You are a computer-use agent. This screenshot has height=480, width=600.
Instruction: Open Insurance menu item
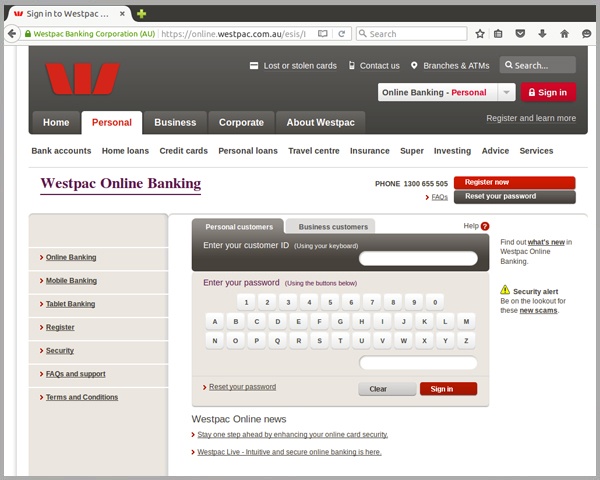point(370,151)
